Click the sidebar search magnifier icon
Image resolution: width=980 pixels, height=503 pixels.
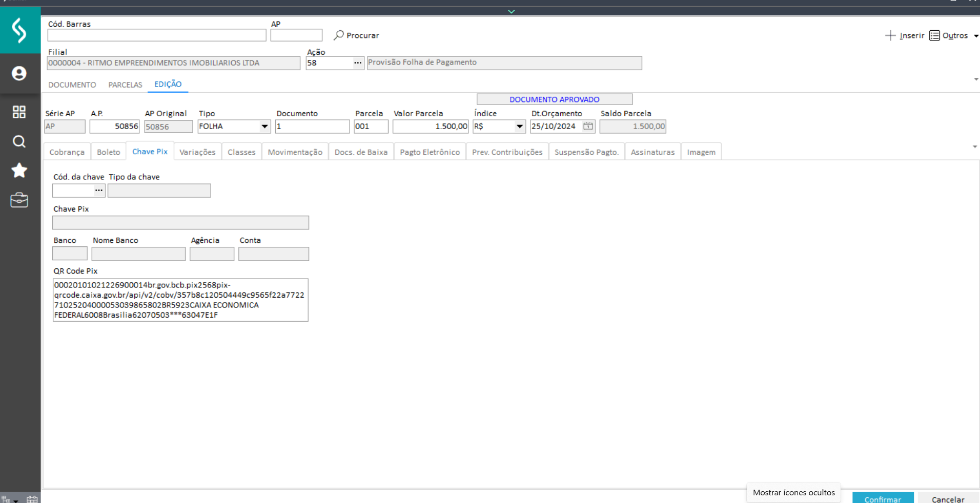pyautogui.click(x=19, y=141)
